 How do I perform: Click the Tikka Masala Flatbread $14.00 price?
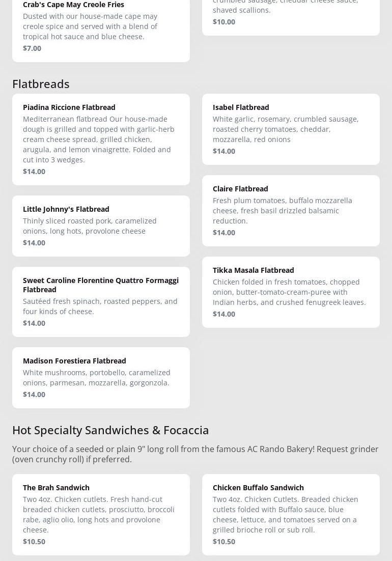click(224, 314)
